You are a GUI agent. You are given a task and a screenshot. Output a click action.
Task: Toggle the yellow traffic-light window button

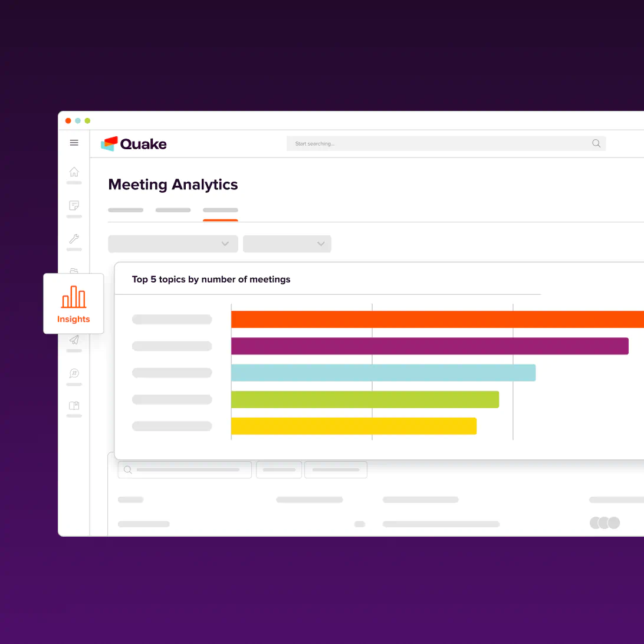78,120
